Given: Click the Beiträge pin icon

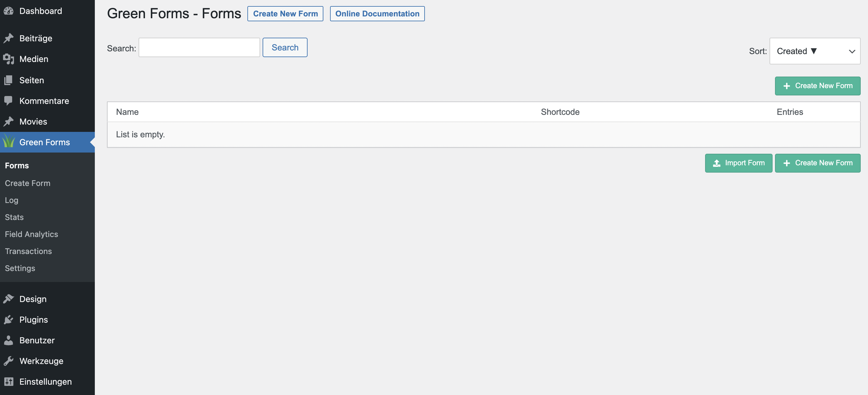Looking at the screenshot, I should [9, 38].
